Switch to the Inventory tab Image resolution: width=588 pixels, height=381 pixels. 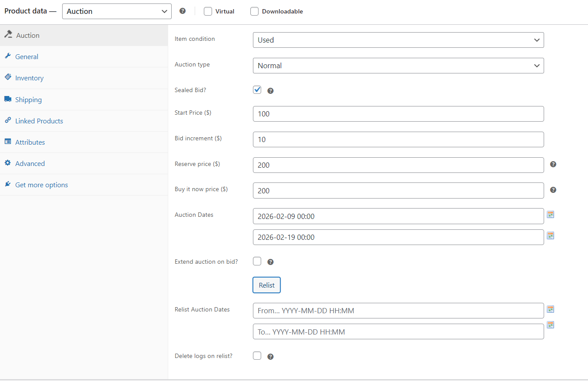pyautogui.click(x=29, y=78)
